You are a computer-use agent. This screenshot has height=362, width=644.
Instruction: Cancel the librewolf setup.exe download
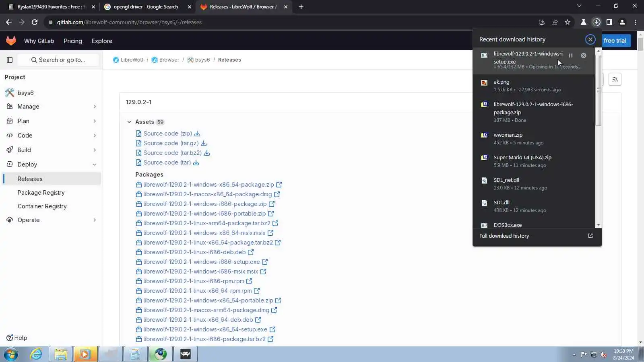click(583, 56)
